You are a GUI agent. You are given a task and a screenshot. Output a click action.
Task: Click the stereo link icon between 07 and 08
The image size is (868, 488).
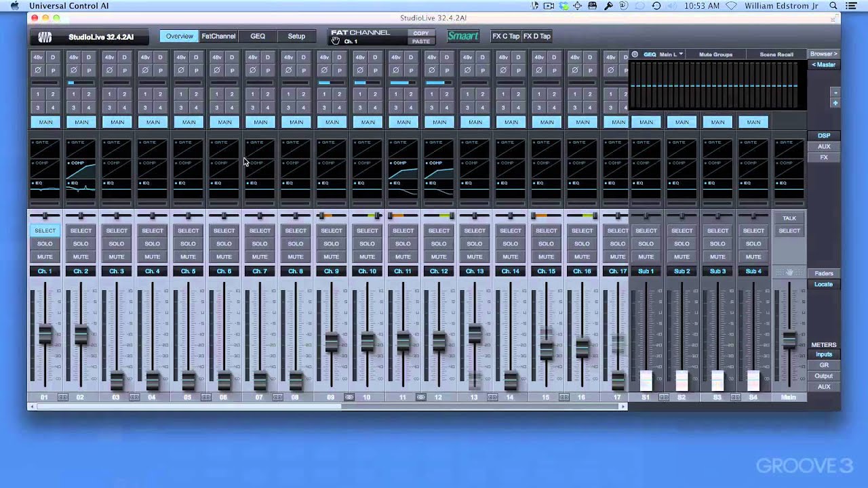point(277,397)
